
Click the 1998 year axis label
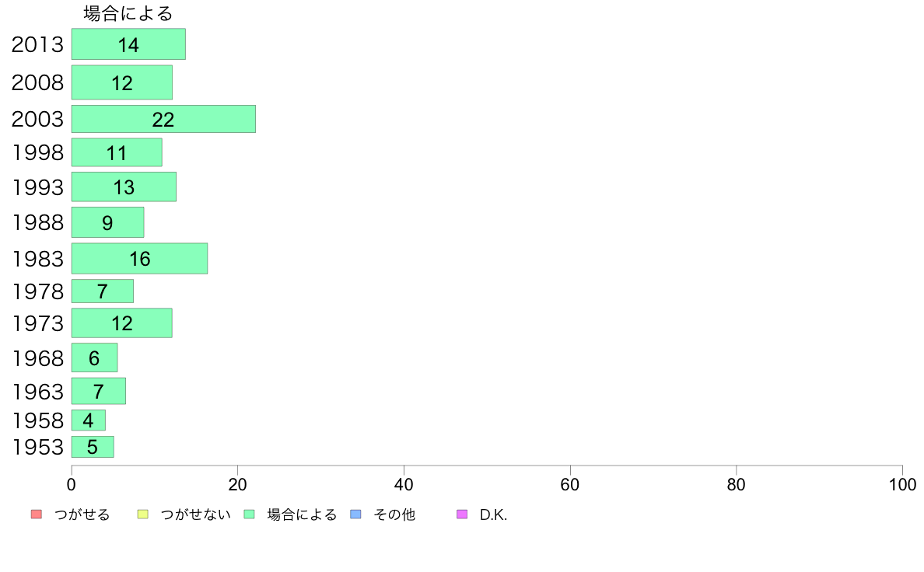(37, 152)
